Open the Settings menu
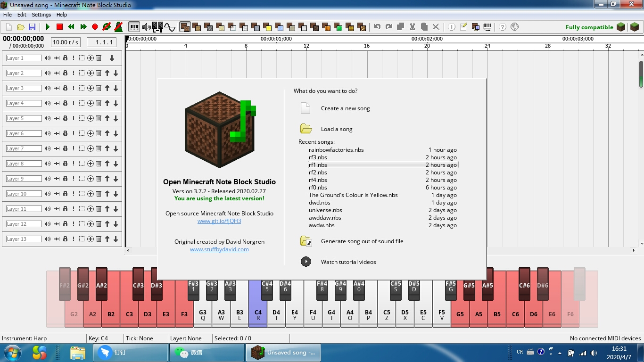Viewport: 644px width, 362px height. coord(41,15)
